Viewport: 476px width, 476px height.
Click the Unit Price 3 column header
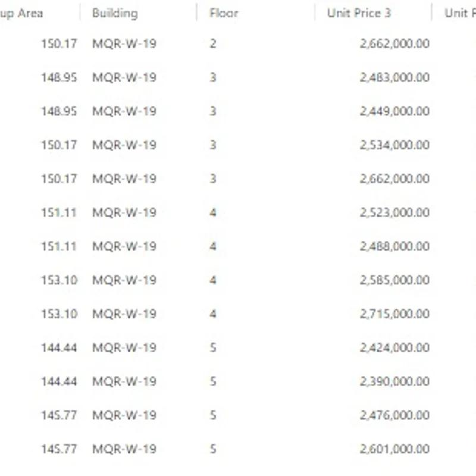coord(359,13)
